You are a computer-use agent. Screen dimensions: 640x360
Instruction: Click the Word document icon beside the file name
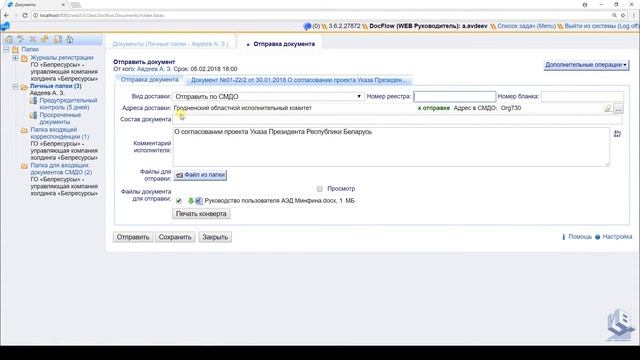[x=198, y=201]
